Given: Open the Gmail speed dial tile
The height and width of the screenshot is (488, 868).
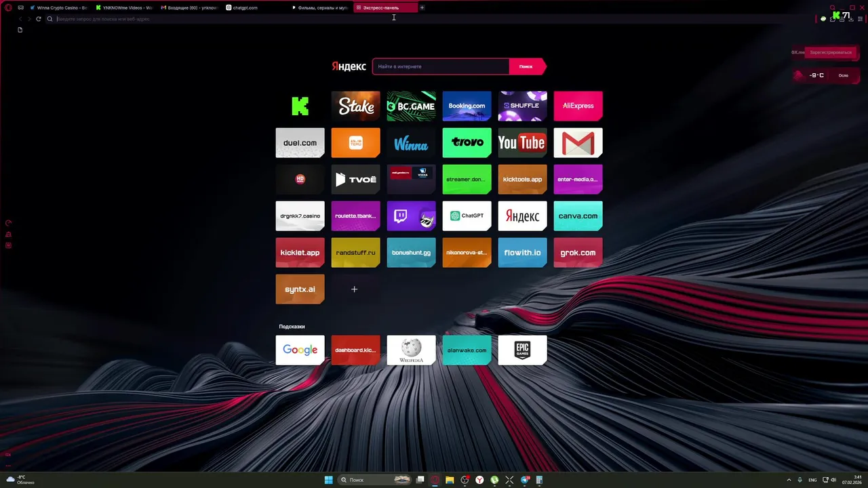Looking at the screenshot, I should coord(578,142).
